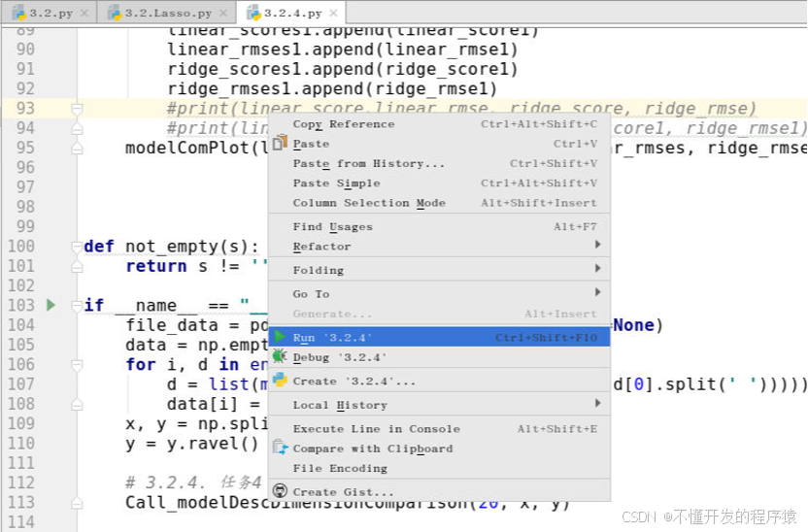Select the 3.2.4.py tab
808x532 pixels.
(291, 13)
